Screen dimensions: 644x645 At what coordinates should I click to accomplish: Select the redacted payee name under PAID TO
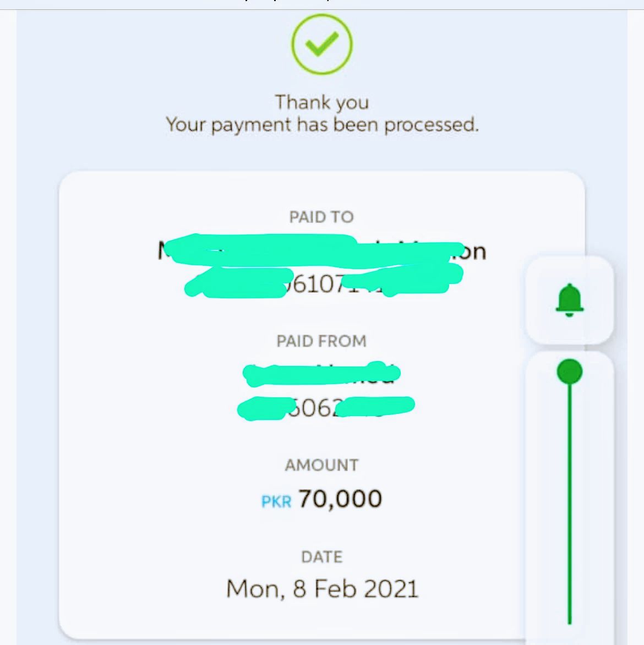coord(322,250)
